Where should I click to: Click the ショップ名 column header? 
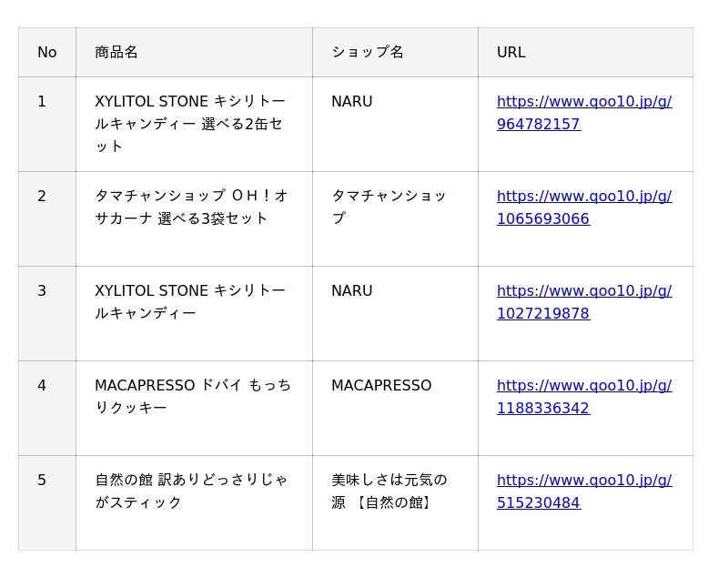(395, 53)
